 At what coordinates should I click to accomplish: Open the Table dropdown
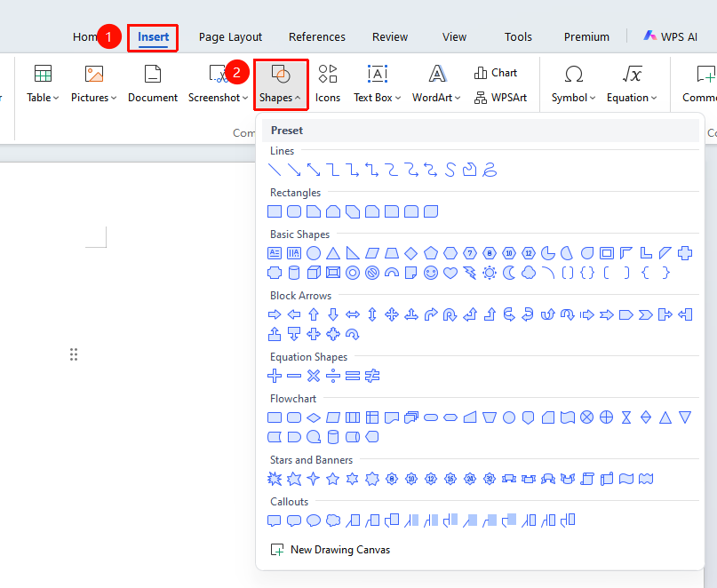coord(43,84)
